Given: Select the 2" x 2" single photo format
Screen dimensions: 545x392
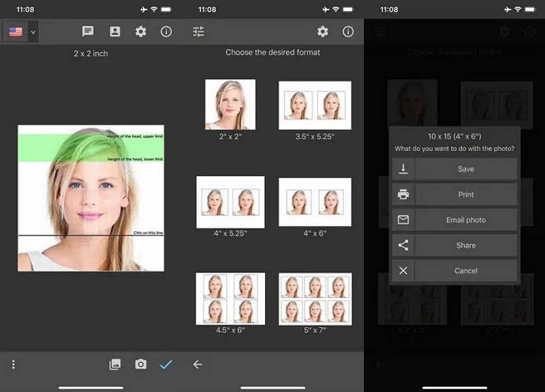Looking at the screenshot, I should (x=230, y=105).
